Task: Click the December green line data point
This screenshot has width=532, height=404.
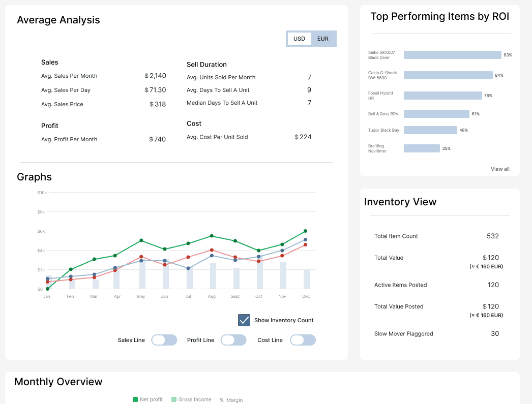Action: 305,231
